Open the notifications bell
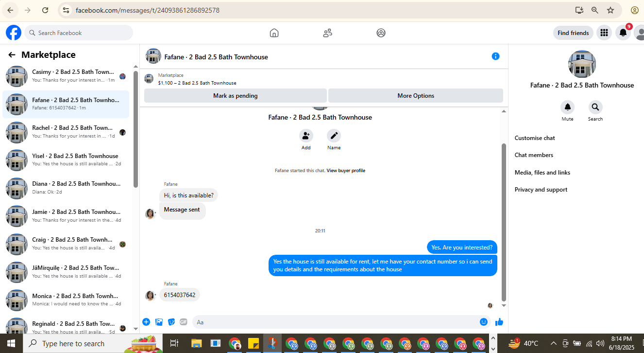Screen dimensions: 644x353 tap(623, 33)
